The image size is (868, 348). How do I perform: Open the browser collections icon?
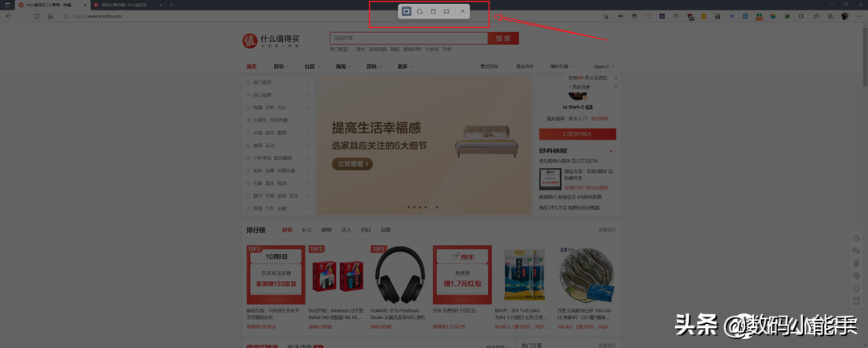tap(829, 16)
